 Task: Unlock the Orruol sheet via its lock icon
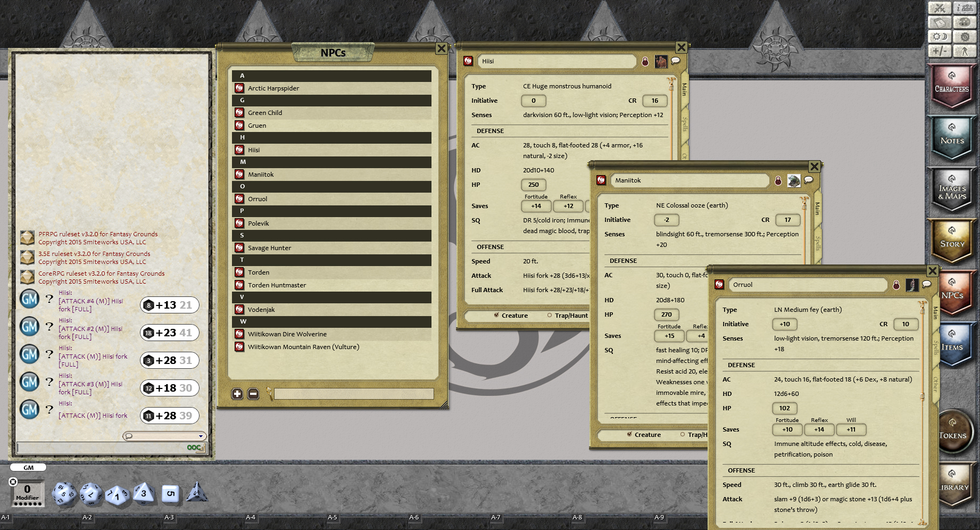point(896,285)
